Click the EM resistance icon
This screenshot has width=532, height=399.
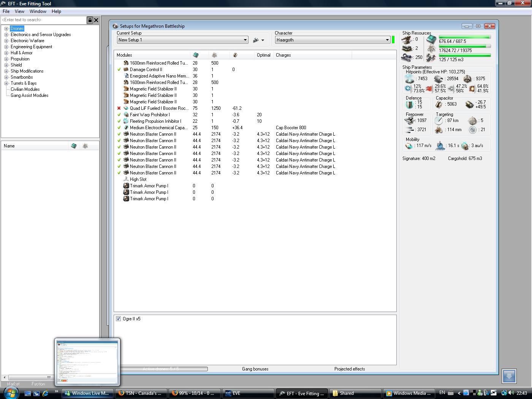pos(408,89)
